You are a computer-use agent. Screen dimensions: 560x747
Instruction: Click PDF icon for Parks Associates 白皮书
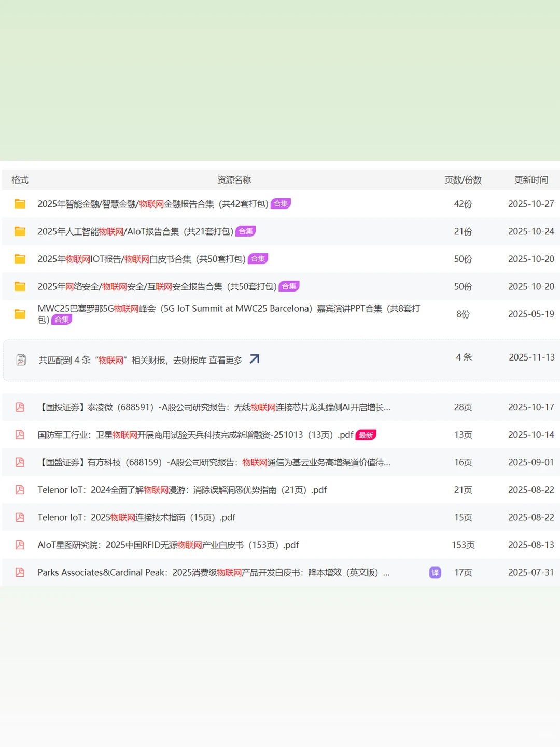[20, 572]
